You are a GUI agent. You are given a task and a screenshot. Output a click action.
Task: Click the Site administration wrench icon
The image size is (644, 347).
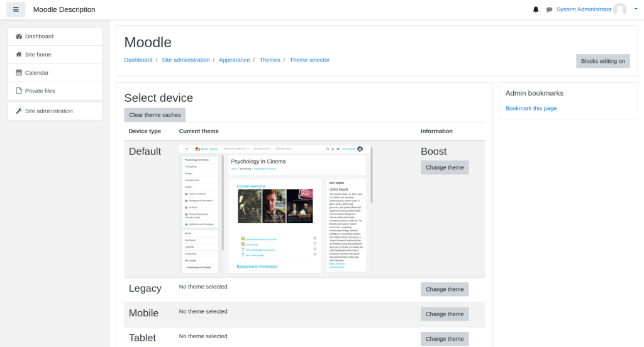tap(19, 111)
